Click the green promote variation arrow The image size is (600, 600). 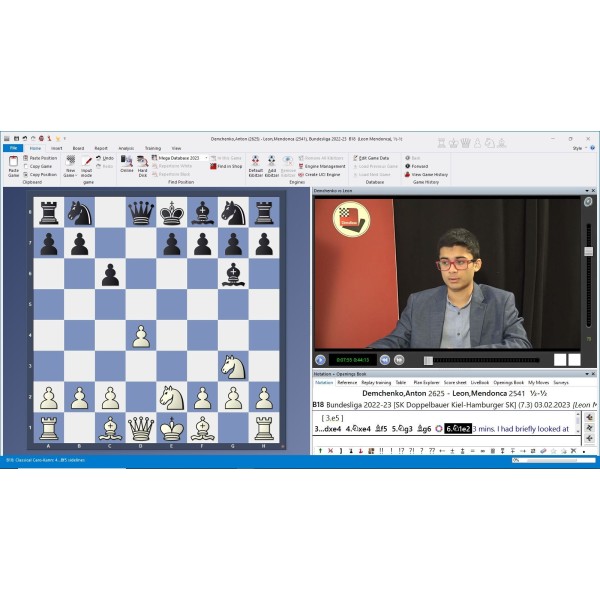point(320,451)
